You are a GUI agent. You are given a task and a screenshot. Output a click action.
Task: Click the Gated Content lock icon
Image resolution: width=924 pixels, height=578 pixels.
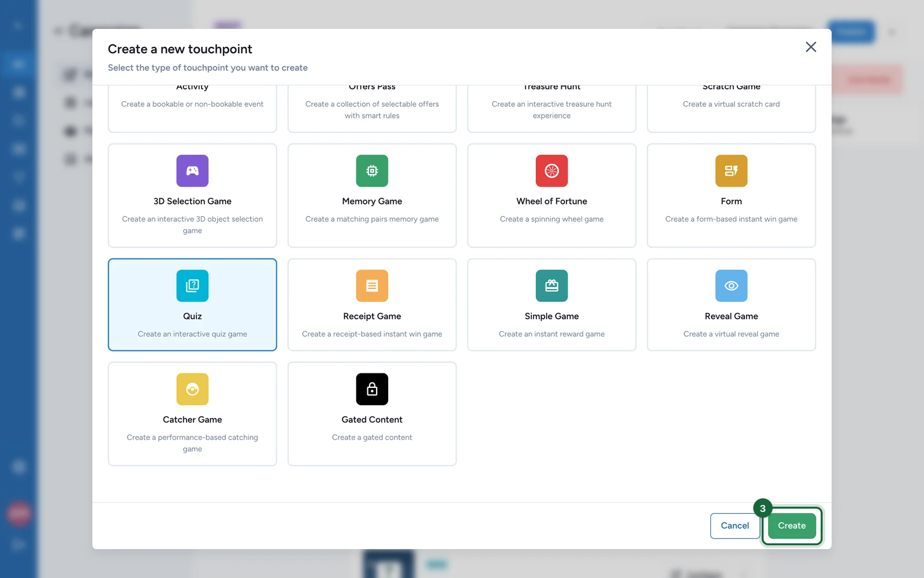coord(372,389)
